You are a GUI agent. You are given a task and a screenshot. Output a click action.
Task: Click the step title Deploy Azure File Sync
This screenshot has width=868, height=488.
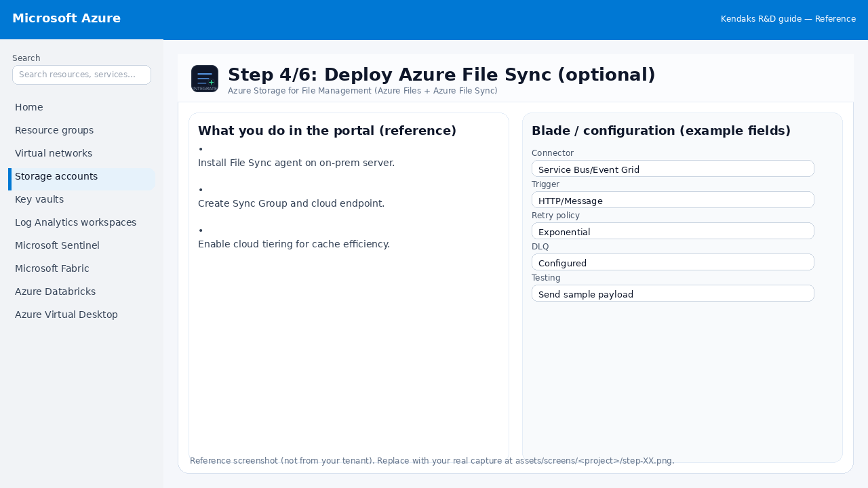click(441, 75)
